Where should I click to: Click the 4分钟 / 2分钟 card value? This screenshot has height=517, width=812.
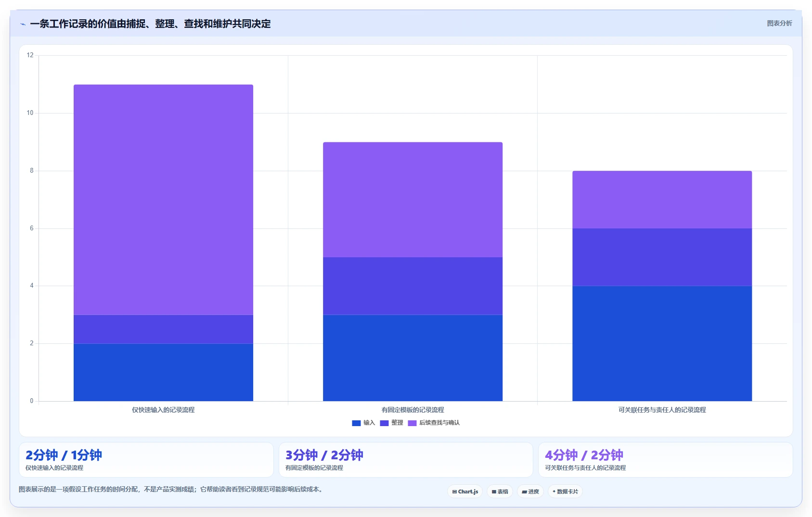(x=584, y=455)
